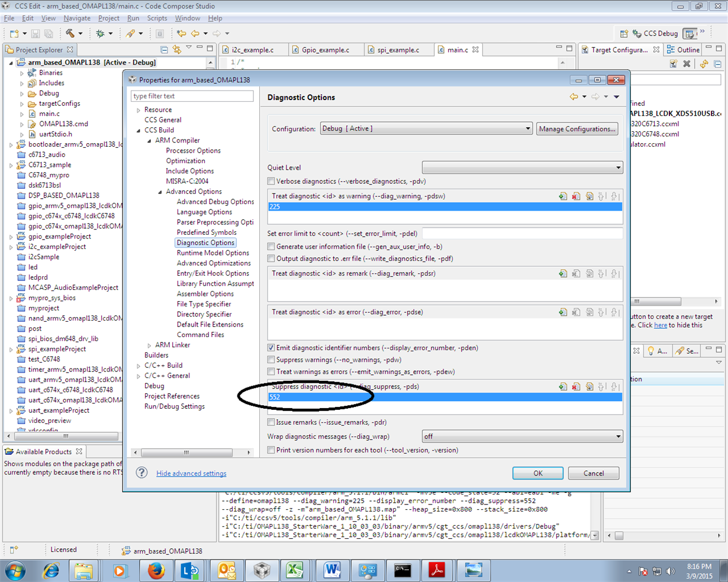Viewport: 728px width, 582px height.
Task: Click the 'type filter text' field in the Properties dialog
Action: tap(192, 96)
